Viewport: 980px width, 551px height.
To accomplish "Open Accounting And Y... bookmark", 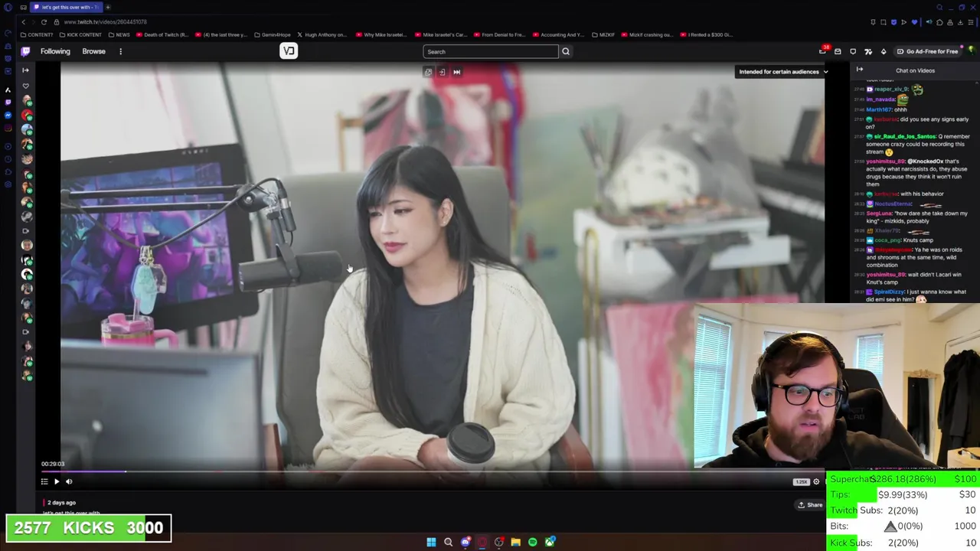I will pos(559,34).
